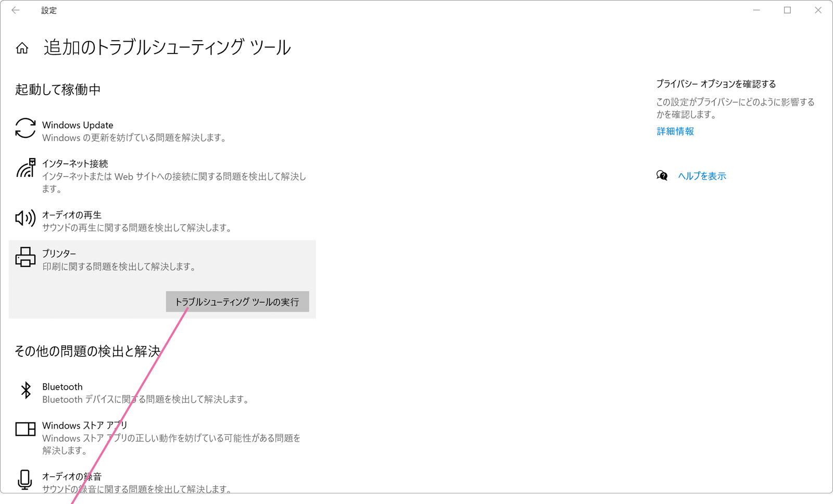Screen dimensions: 833x504
Task: Close the 設定 window
Action: click(x=818, y=10)
